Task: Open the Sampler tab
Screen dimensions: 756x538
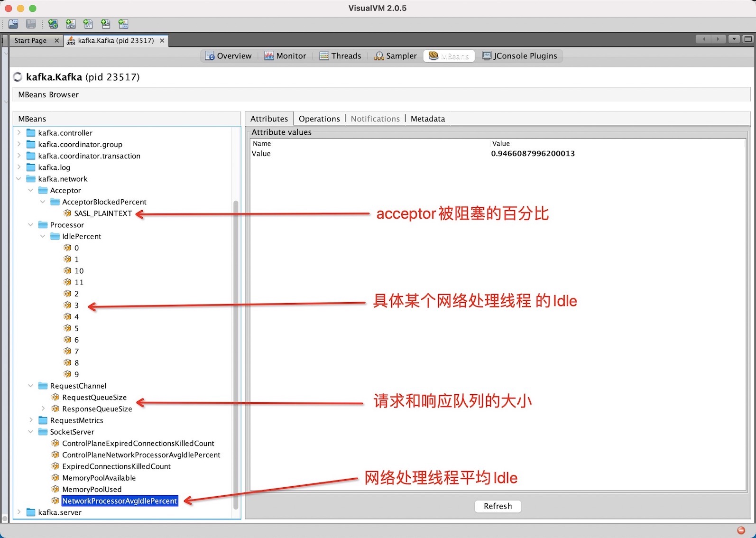Action: pyautogui.click(x=396, y=56)
